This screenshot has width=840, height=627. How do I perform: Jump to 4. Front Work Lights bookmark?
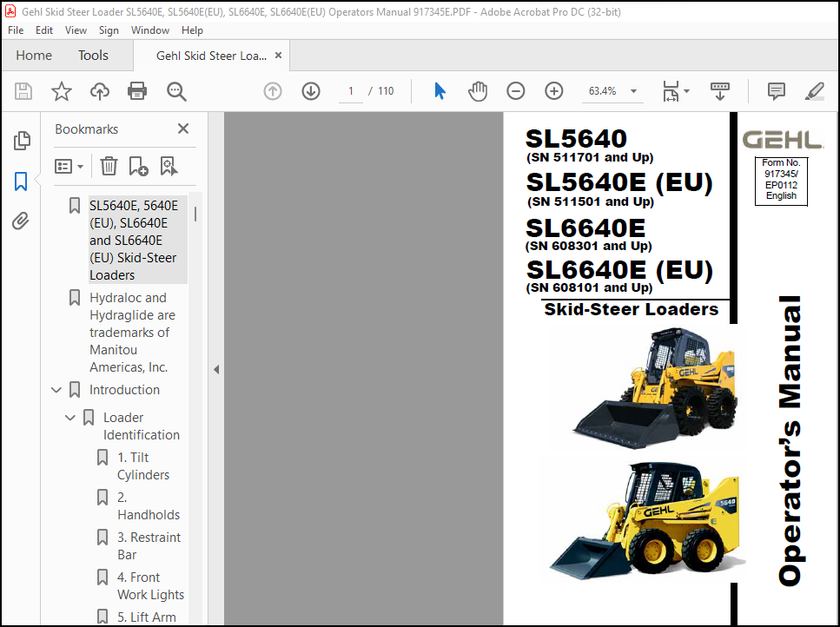pyautogui.click(x=150, y=586)
